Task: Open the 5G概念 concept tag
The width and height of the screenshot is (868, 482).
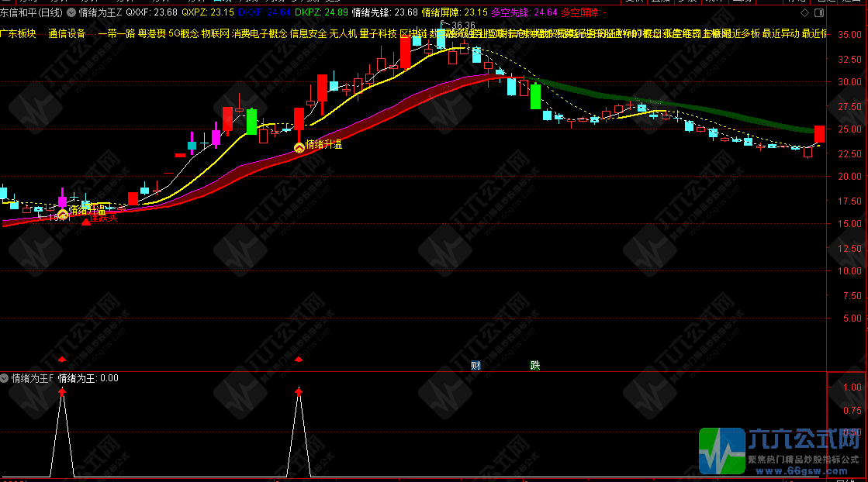Action: [183, 33]
